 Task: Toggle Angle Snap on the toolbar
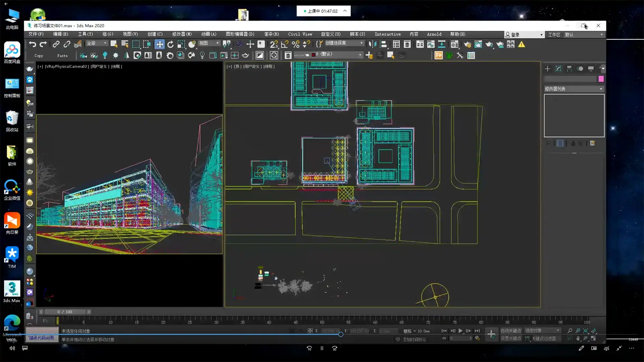[x=284, y=44]
